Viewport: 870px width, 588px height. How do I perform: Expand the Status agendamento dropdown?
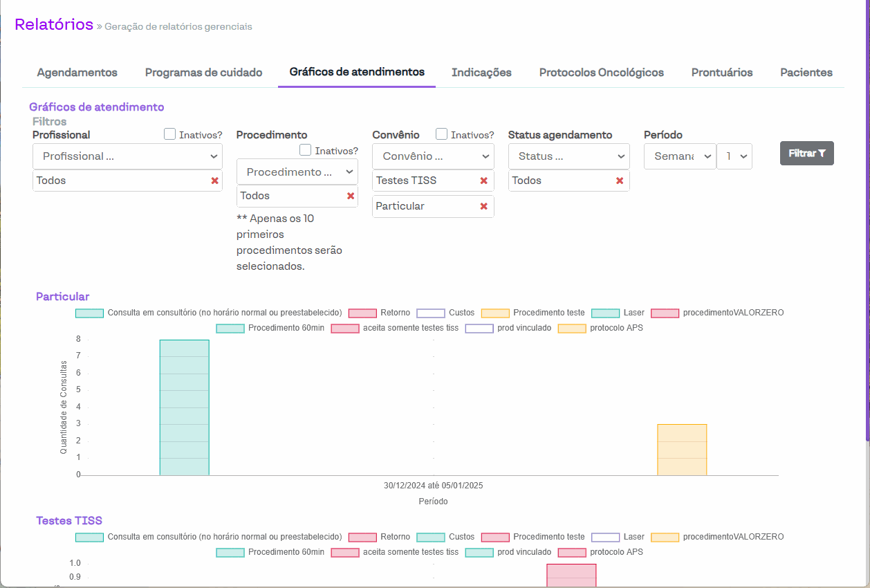[x=568, y=156]
